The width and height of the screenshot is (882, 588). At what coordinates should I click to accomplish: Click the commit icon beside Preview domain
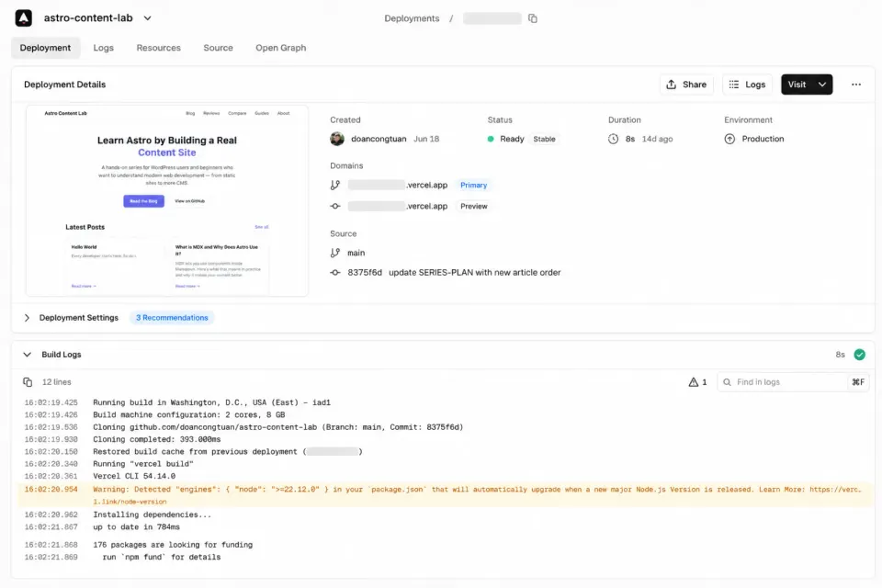[x=335, y=207]
